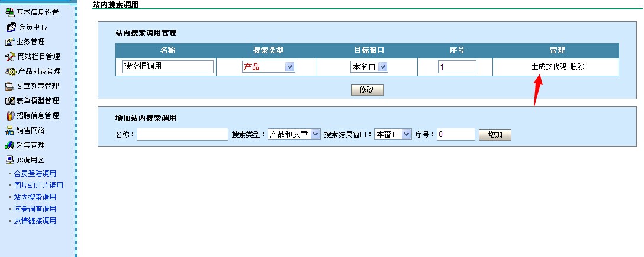Focus the 名称 field in add form

pos(182,134)
